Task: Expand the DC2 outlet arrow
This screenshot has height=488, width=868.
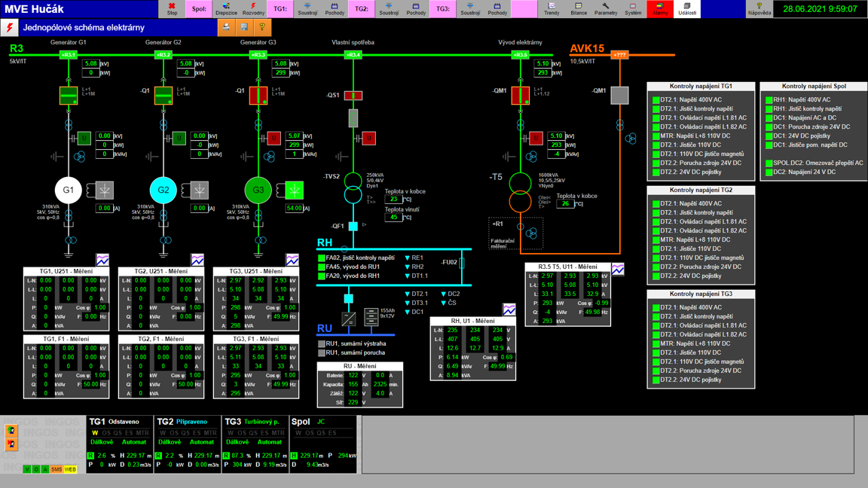Action: click(444, 294)
